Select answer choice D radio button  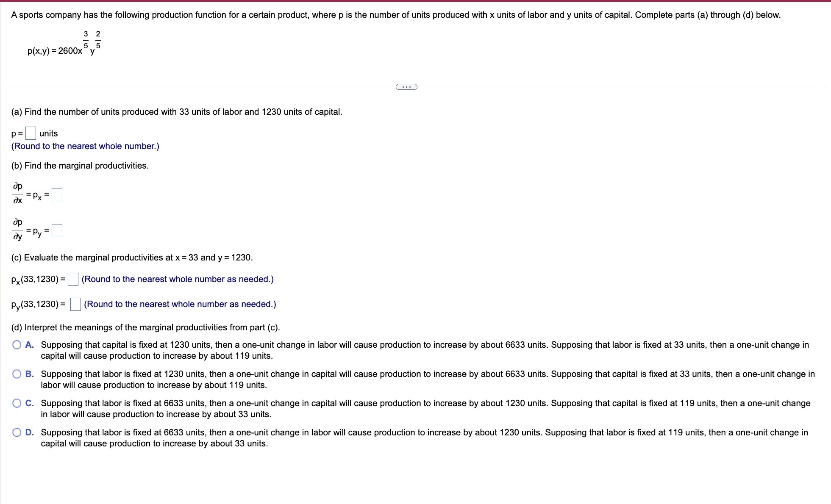point(17,432)
